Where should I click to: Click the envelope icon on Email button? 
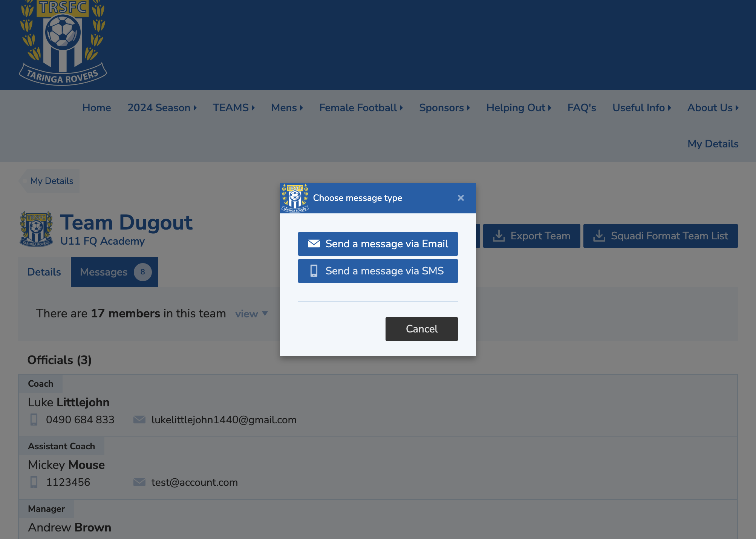314,244
